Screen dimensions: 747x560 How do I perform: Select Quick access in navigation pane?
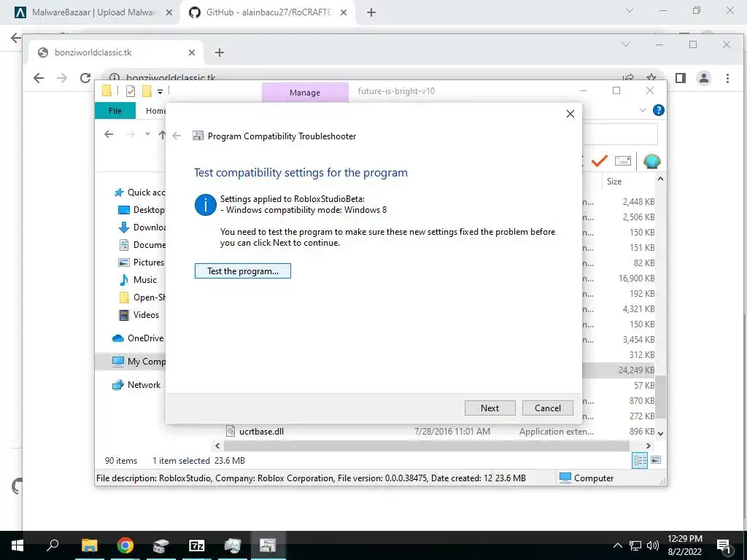pos(139,192)
